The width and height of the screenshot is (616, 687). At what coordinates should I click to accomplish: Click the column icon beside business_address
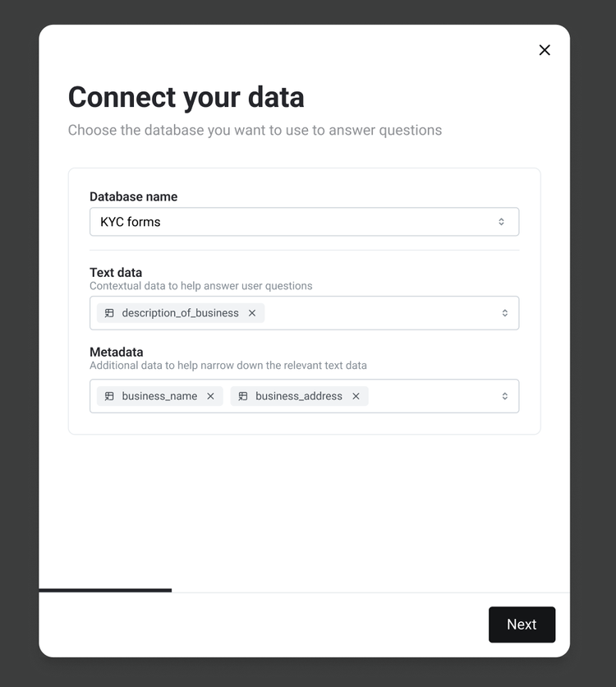click(x=243, y=396)
